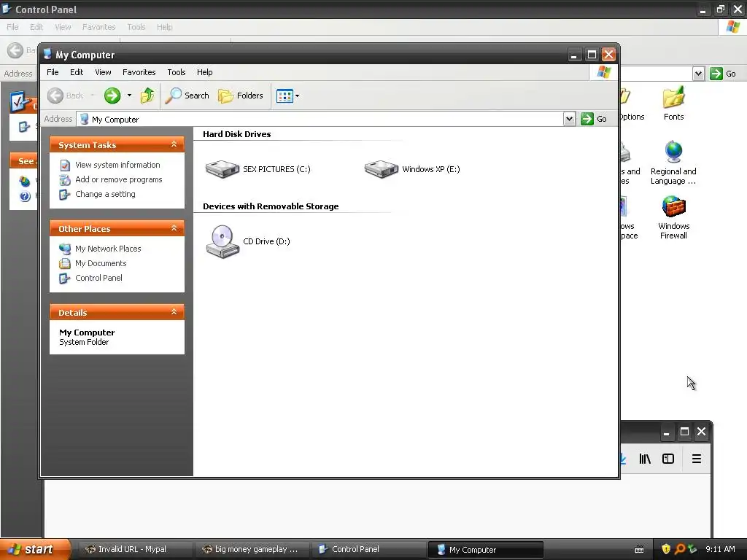Select the Windows XP (E:) drive icon
This screenshot has height=560, width=747.
point(381,169)
